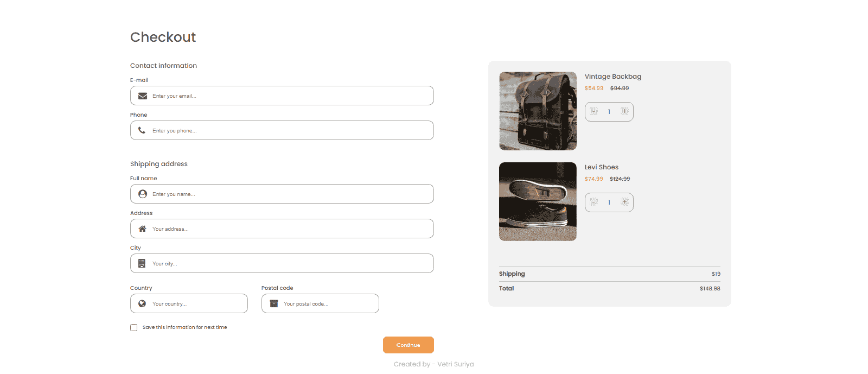Enable save this information for next time

(134, 327)
